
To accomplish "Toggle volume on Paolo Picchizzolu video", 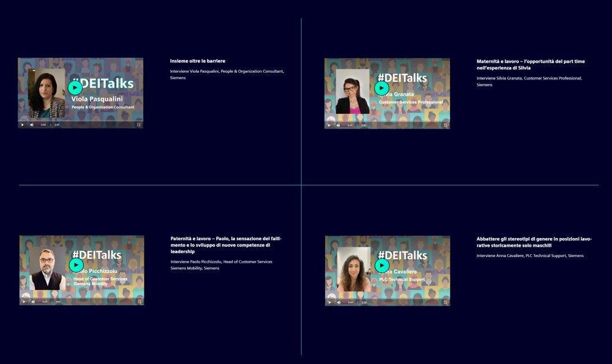I will point(33,302).
